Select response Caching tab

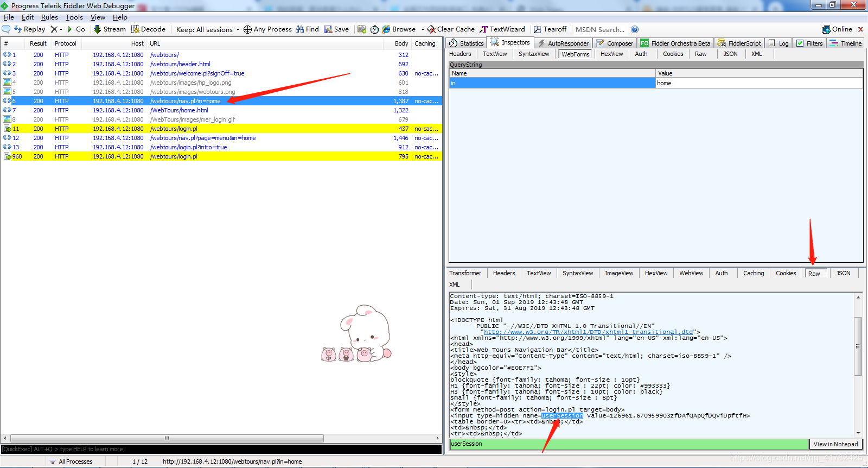(754, 273)
